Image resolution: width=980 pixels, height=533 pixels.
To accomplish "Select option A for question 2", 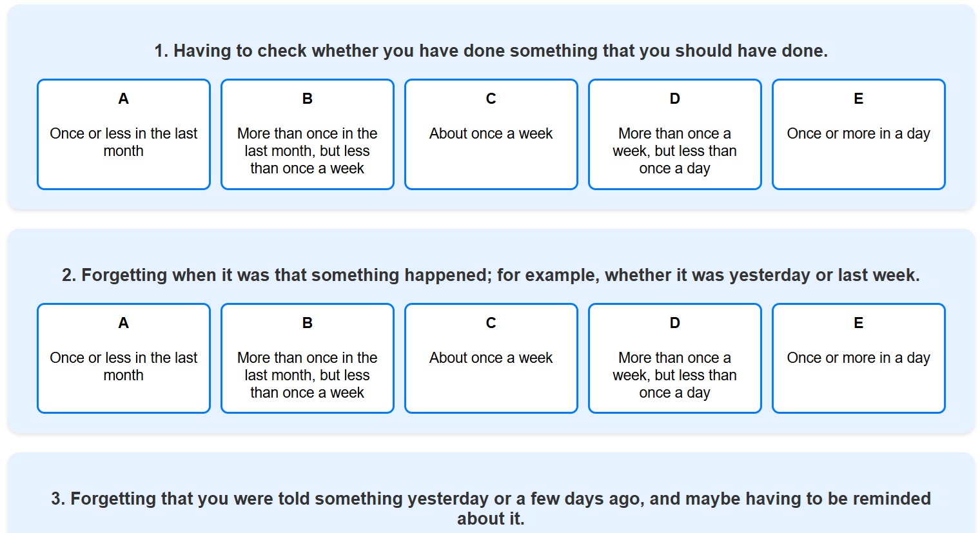I will (124, 358).
